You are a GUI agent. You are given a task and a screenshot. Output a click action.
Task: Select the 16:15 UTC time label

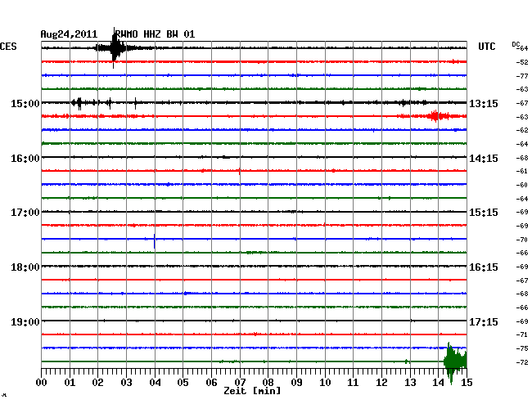(484, 267)
